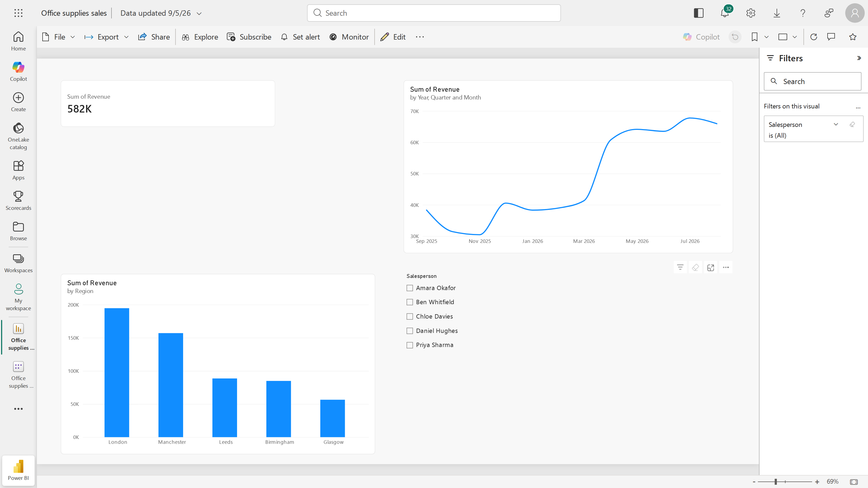Select the active Office supplies report icon
Image resolution: width=868 pixels, height=488 pixels.
coord(18,329)
